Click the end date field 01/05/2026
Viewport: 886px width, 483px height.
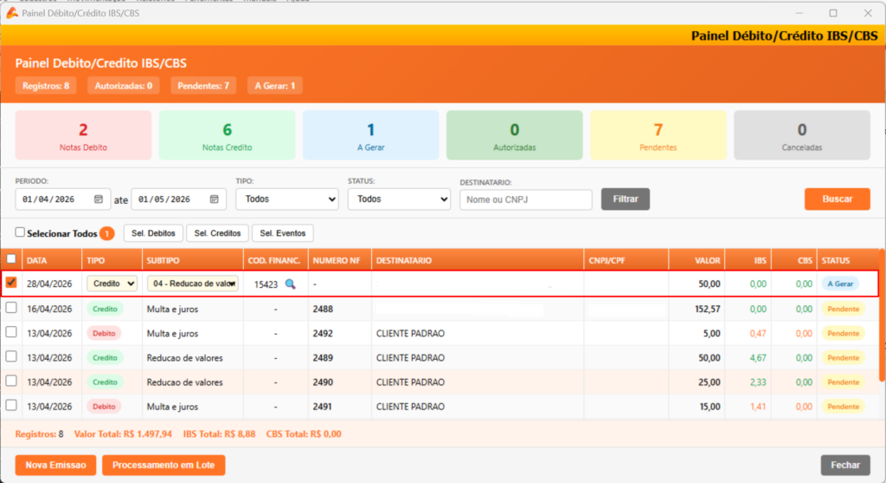pos(179,199)
